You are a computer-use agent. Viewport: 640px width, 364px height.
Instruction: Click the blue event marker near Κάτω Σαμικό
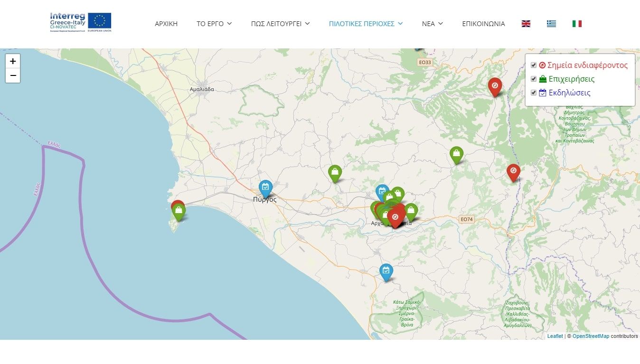tap(386, 271)
